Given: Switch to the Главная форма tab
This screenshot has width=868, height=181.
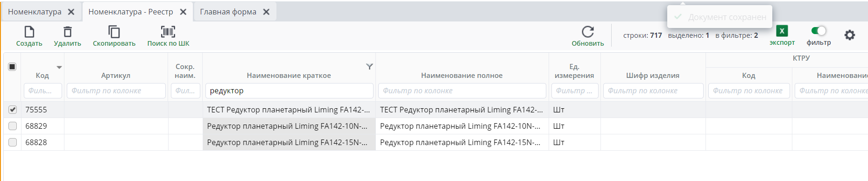Looking at the screenshot, I should pos(228,12).
